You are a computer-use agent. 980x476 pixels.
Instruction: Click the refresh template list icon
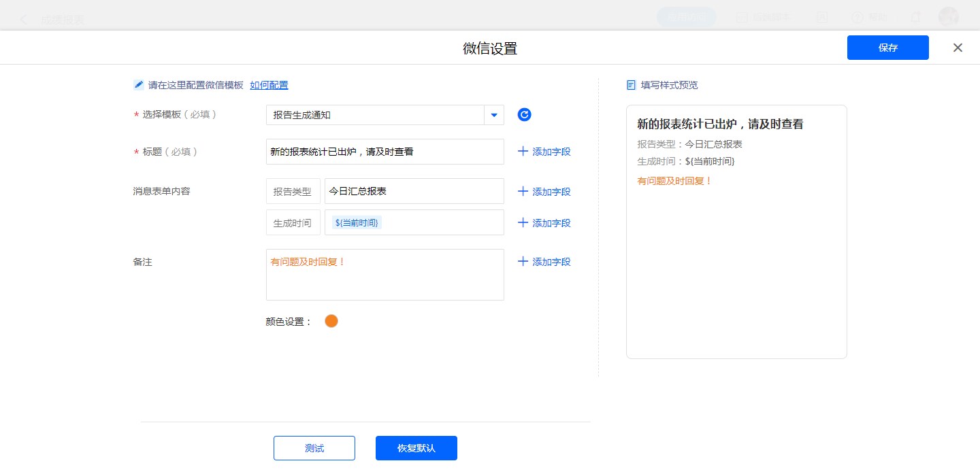pos(524,115)
